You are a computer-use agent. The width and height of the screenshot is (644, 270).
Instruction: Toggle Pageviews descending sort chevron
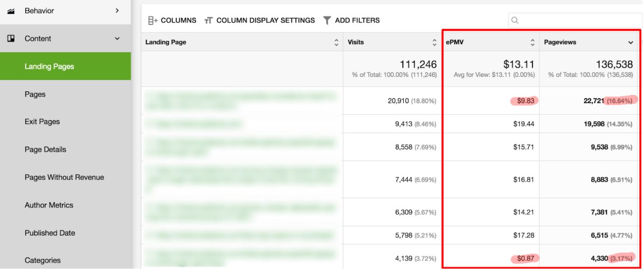click(x=630, y=43)
